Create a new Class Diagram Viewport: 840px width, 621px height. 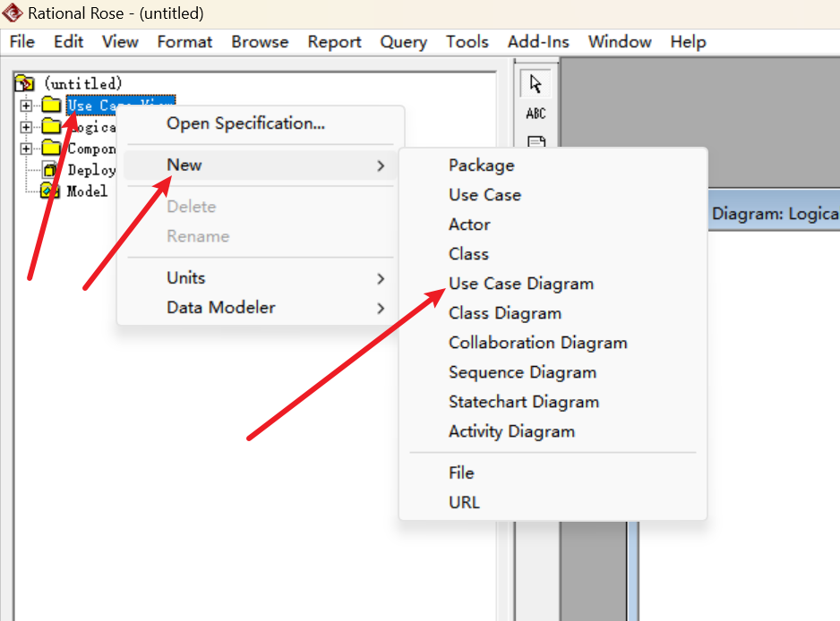553,313
